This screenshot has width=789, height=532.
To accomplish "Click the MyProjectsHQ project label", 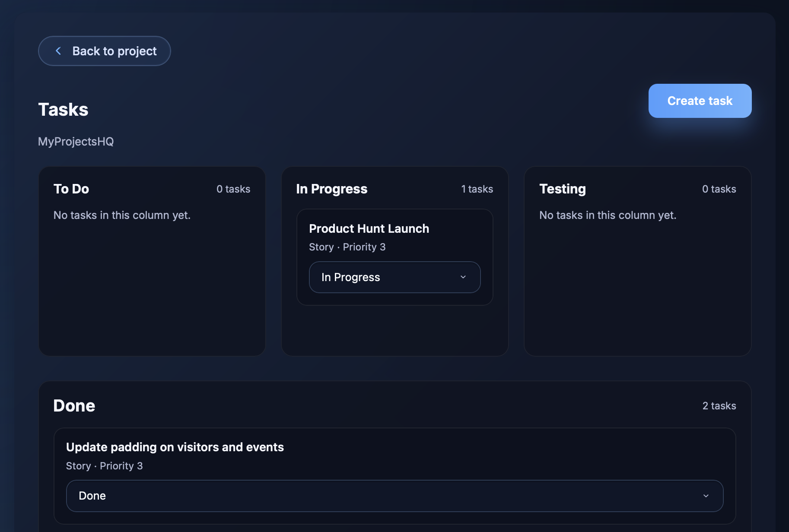I will pos(75,141).
